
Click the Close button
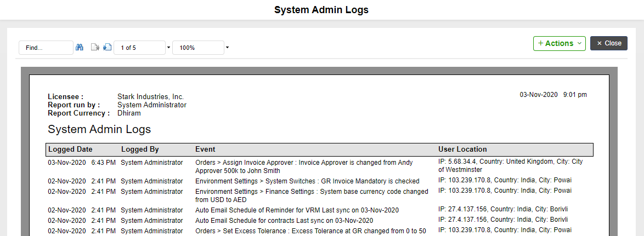pos(609,43)
